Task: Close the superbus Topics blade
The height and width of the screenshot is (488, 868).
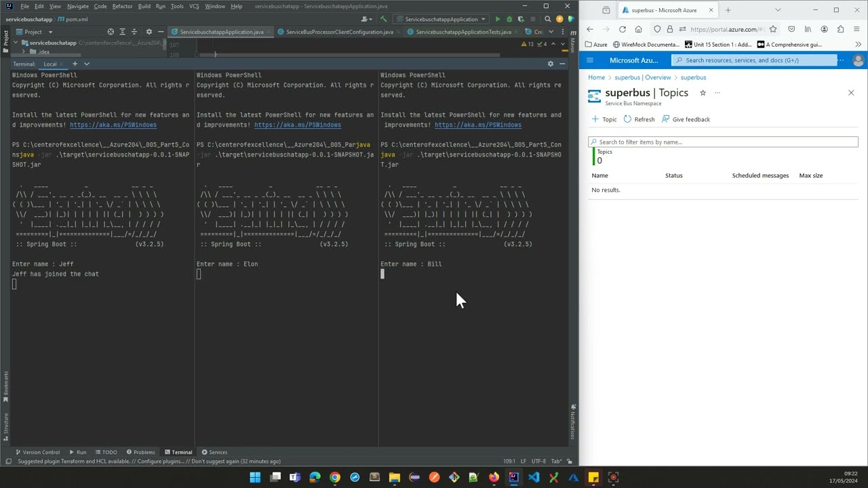Action: 851,93
